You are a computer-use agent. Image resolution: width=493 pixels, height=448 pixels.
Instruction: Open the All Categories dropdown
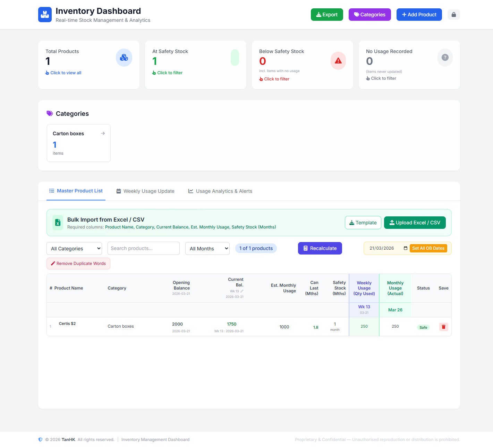(x=74, y=248)
